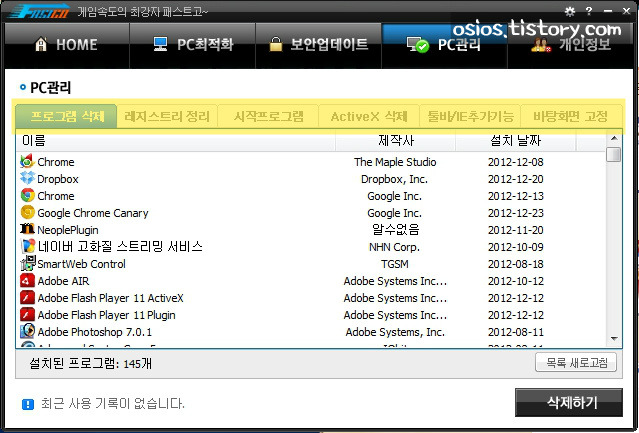This screenshot has width=639, height=433.
Task: Click the first Chrome icon by The Maple Studio
Action: tap(27, 161)
